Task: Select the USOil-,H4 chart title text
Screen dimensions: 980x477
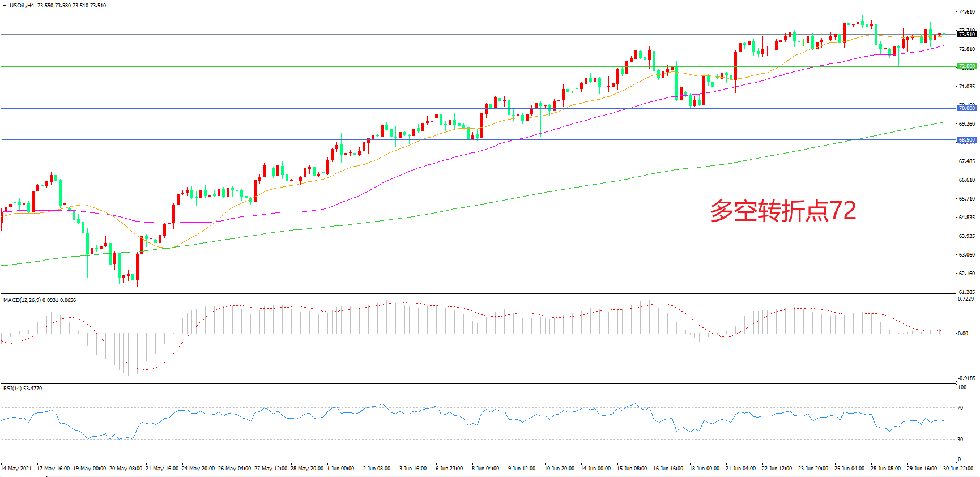Action: [x=22, y=6]
